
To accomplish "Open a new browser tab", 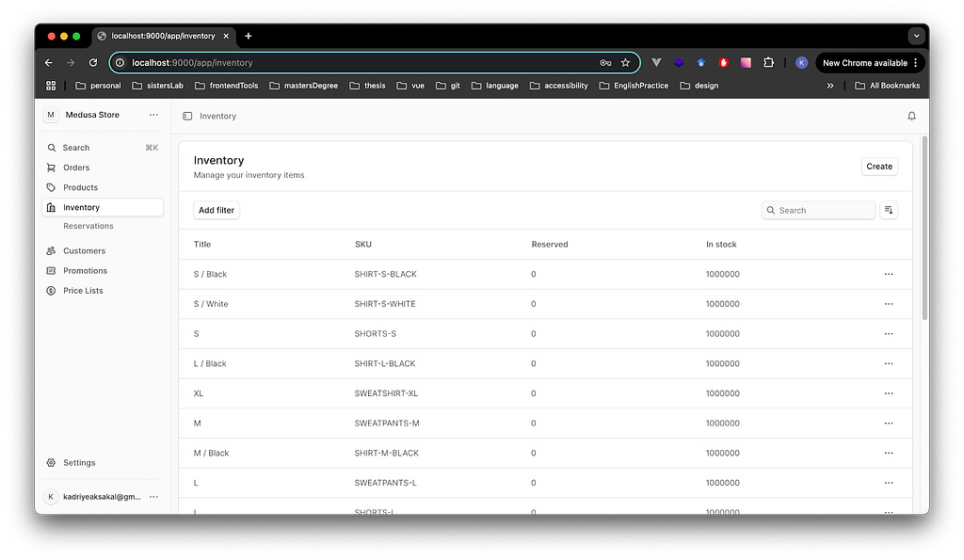I will coord(249,37).
